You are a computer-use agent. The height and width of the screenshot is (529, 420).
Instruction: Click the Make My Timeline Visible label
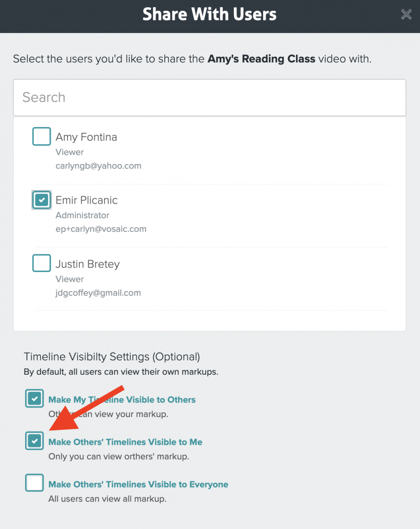[x=122, y=400]
